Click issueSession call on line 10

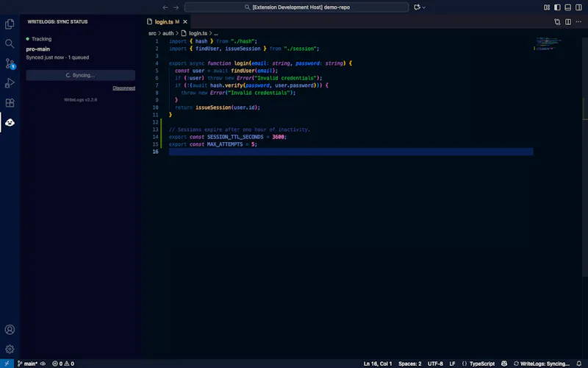tap(213, 107)
